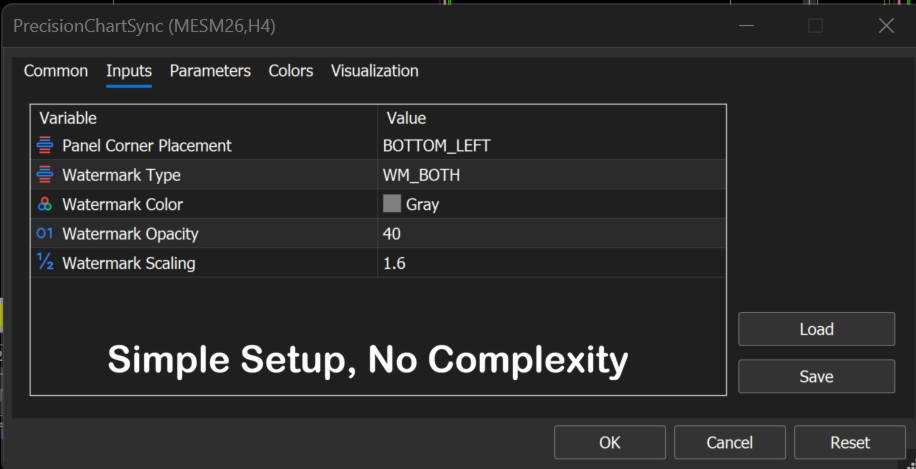Click the Watermark Type enum icon
916x469 pixels.
(x=45, y=175)
